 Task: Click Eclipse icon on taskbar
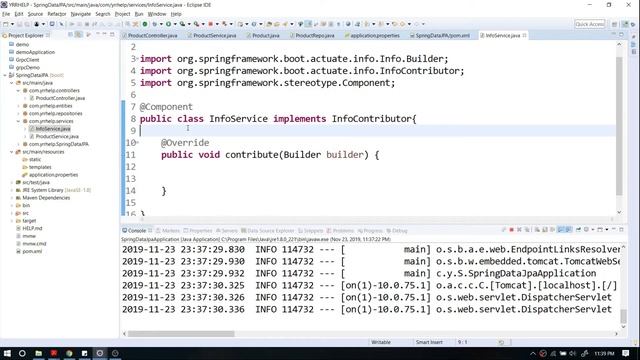tap(100, 353)
